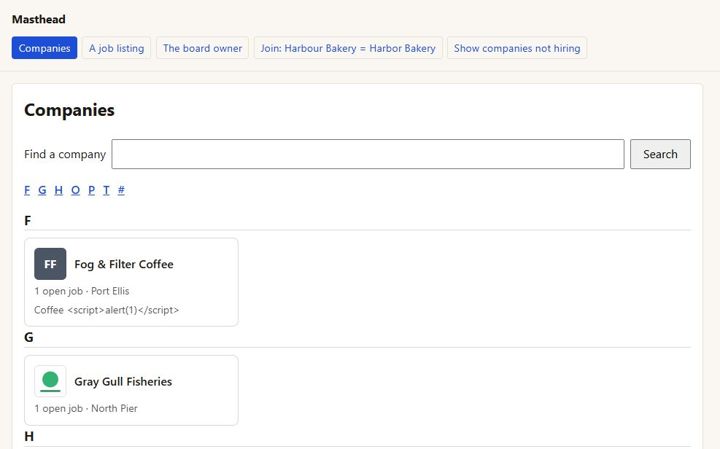Click the Masthead site title

pyautogui.click(x=39, y=19)
